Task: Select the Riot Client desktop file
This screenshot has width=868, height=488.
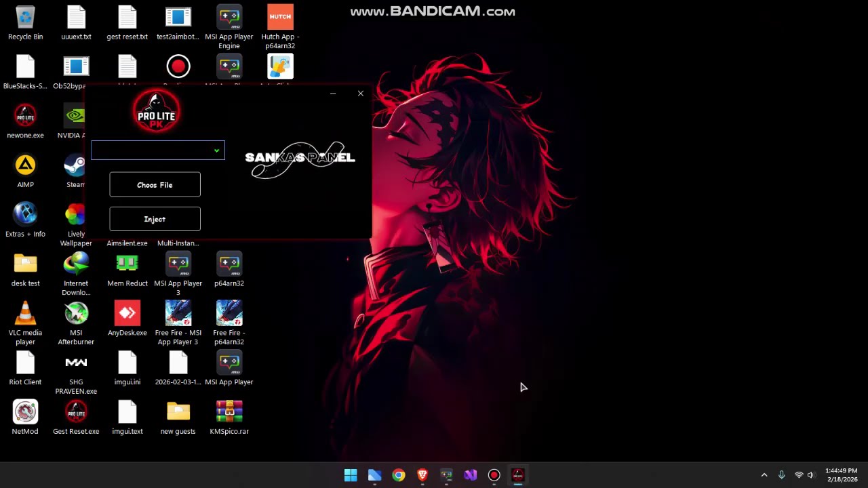Action: [25, 368]
